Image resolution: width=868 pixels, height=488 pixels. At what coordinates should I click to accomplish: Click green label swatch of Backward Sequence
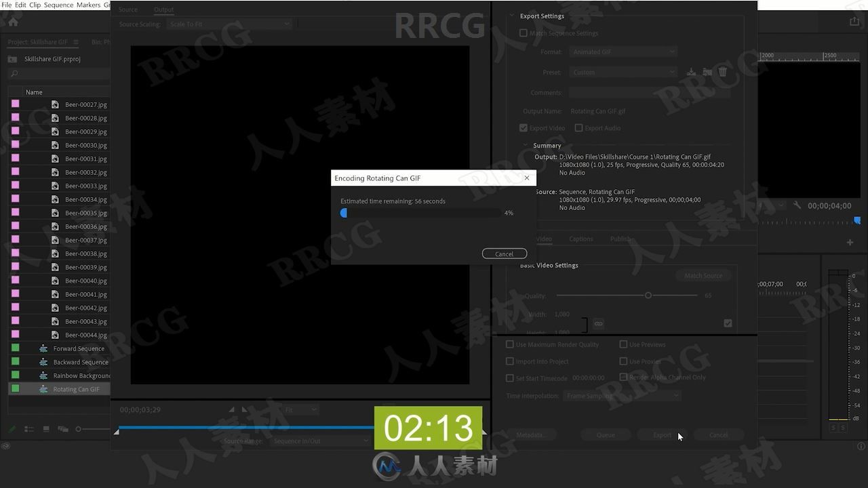(15, 361)
